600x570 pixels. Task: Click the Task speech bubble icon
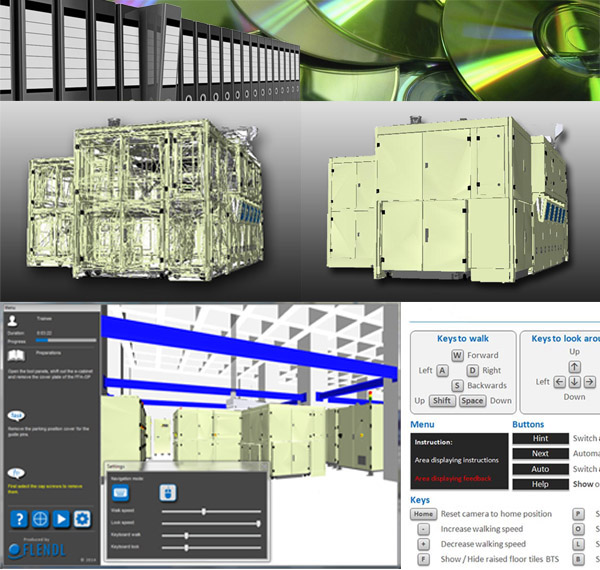[x=16, y=413]
